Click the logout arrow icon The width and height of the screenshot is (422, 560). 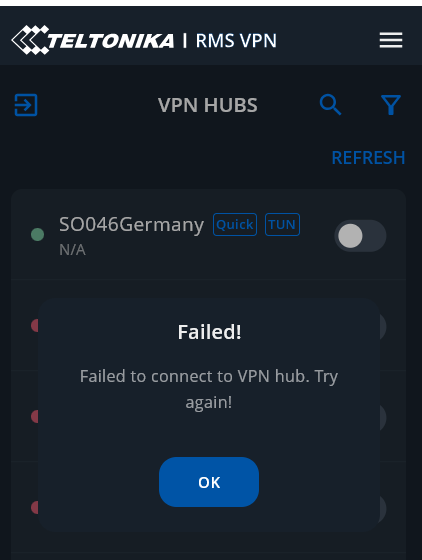point(26,105)
